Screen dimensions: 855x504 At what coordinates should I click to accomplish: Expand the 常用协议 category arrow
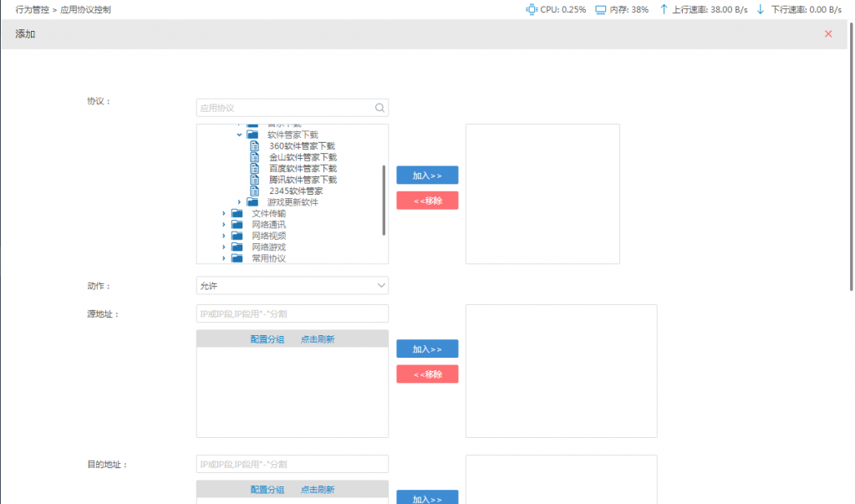click(224, 259)
